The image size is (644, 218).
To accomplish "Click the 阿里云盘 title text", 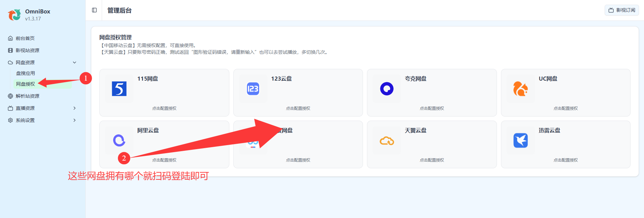I will pos(148,130).
